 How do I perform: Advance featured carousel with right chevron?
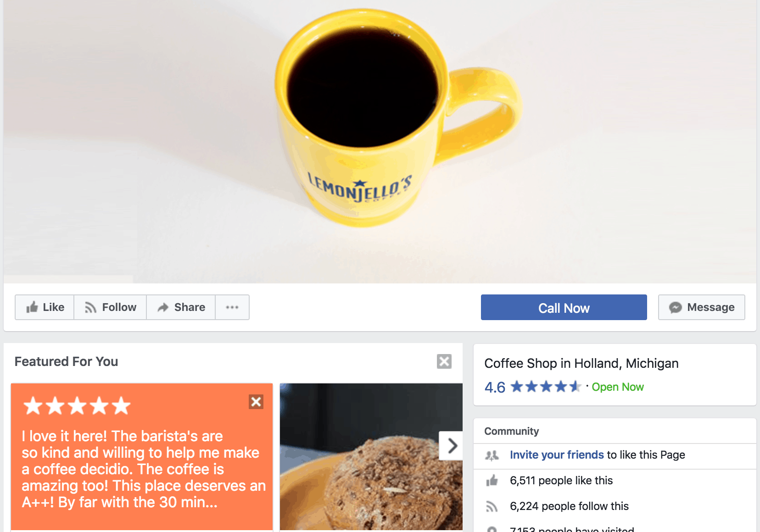point(451,446)
